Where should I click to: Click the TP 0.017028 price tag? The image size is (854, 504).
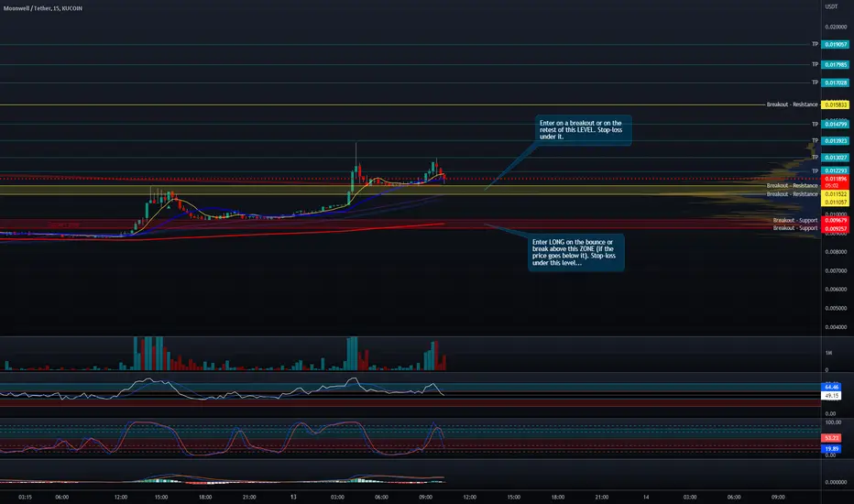[x=835, y=82]
